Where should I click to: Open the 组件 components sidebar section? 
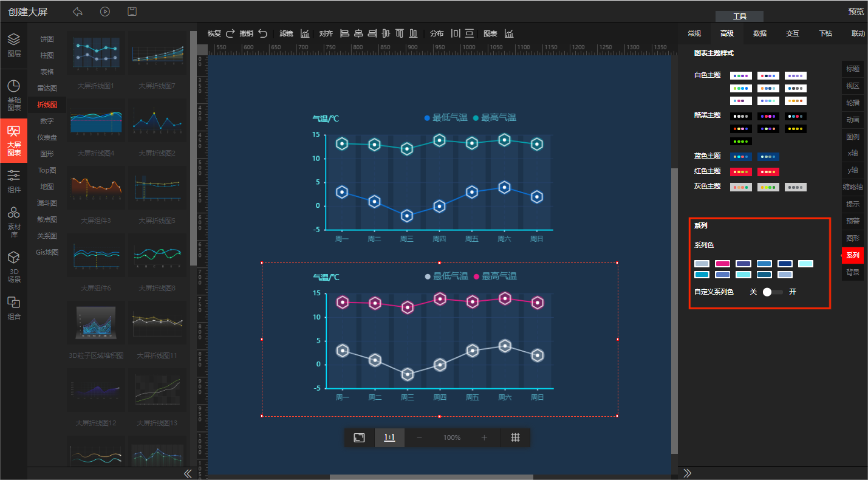[x=13, y=181]
